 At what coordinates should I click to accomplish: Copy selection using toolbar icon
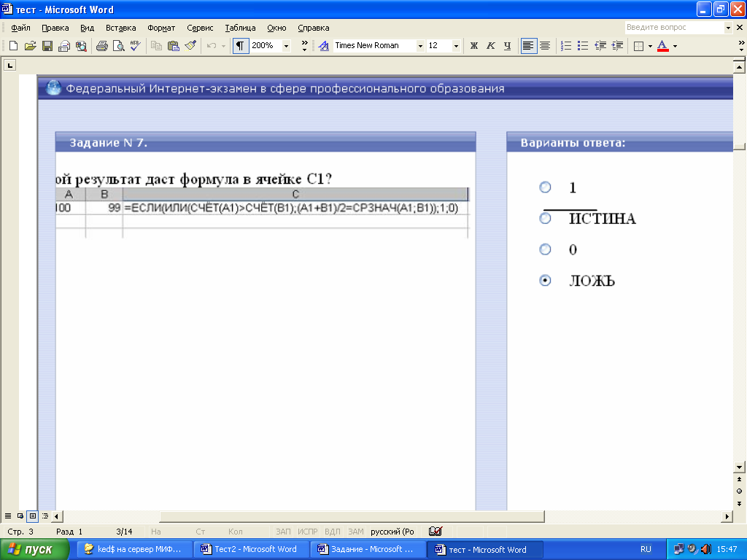[x=156, y=46]
